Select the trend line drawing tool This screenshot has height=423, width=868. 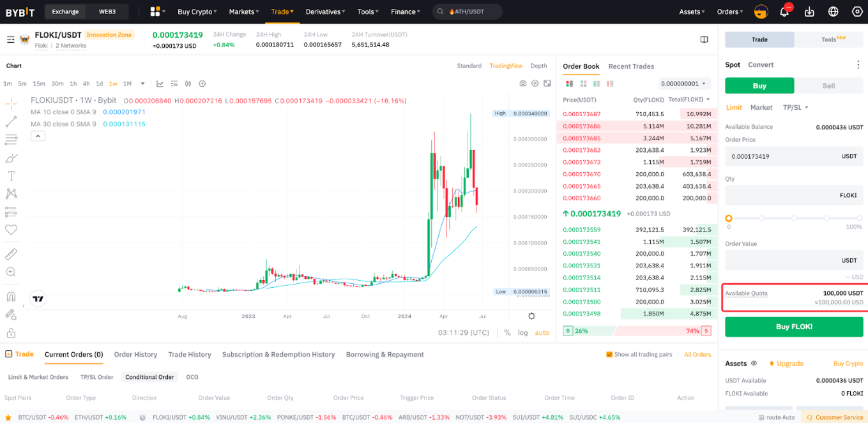(x=10, y=121)
